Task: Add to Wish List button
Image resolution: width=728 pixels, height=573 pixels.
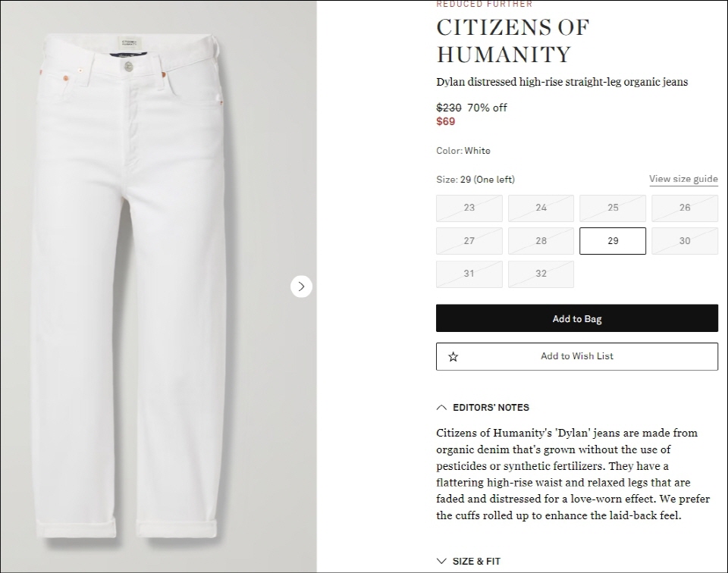Action: point(576,356)
